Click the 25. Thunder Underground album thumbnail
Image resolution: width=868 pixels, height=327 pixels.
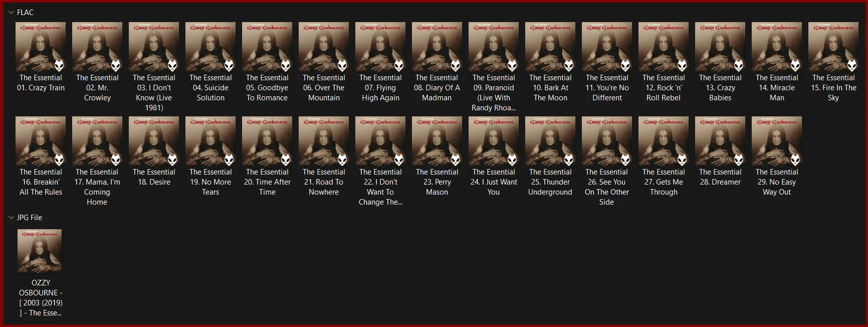[550, 141]
